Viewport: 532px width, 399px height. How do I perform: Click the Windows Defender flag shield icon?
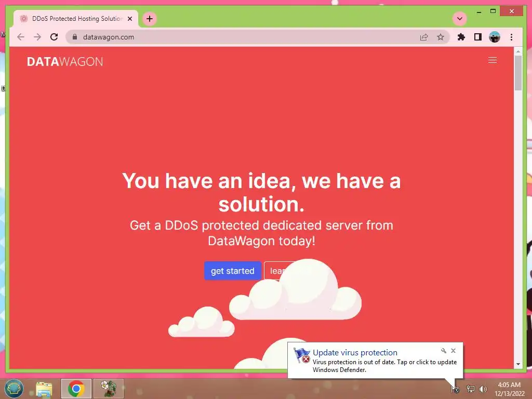302,355
